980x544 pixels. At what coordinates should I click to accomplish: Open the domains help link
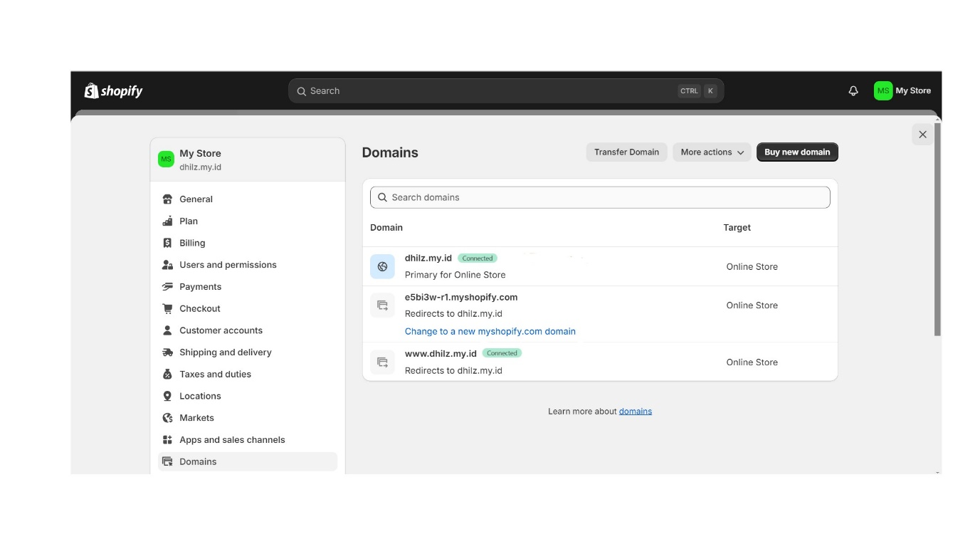(636, 412)
